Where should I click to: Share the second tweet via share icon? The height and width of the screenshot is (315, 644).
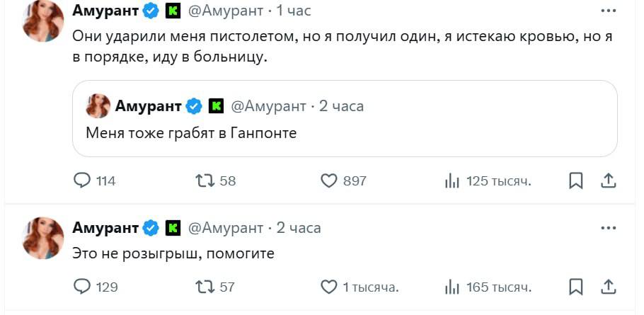pos(608,287)
